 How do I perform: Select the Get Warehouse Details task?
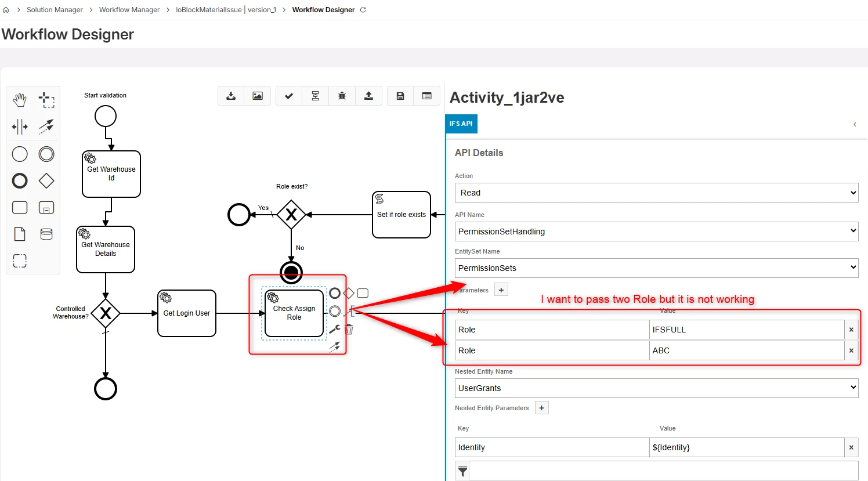(x=106, y=249)
